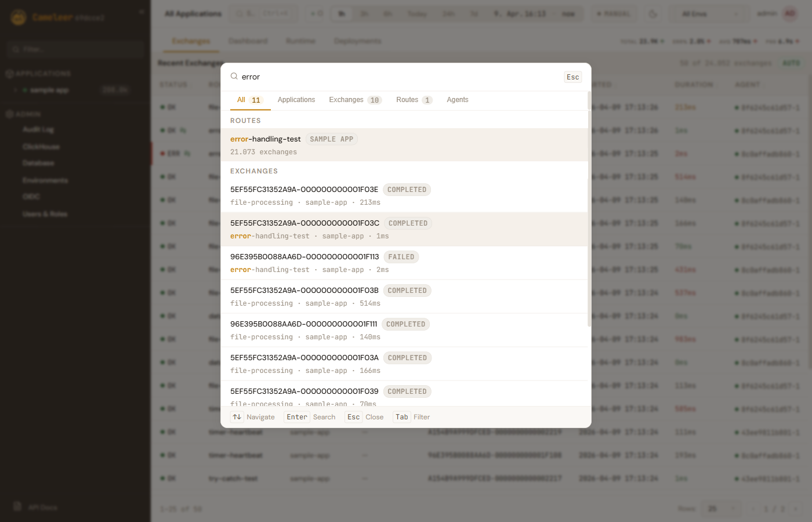Switch to the Exchanges results tab
The width and height of the screenshot is (812, 522).
[354, 100]
